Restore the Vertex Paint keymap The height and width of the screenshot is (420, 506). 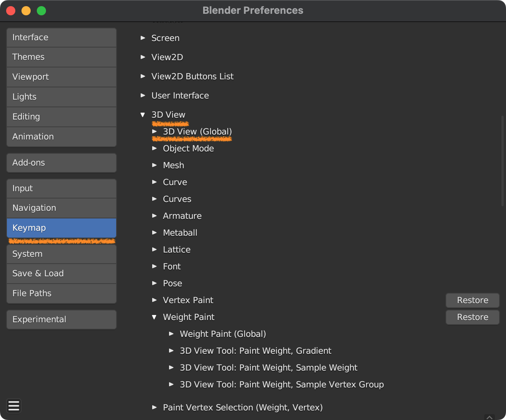tap(472, 300)
